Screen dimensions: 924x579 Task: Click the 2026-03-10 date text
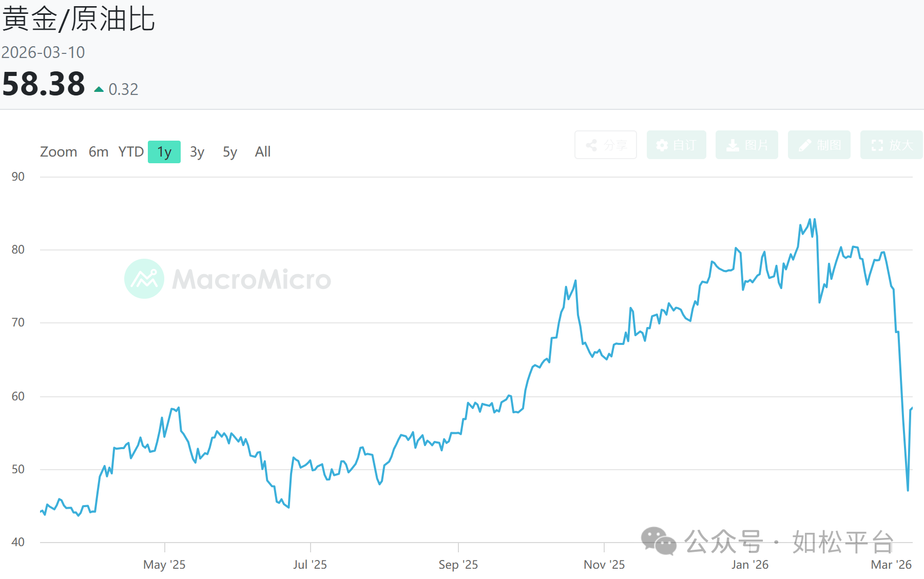tap(43, 52)
